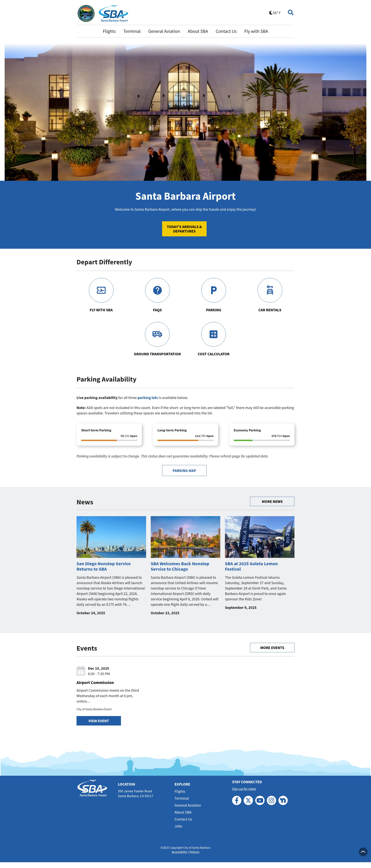This screenshot has height=868, width=371.
Task: Click the footer About SBA link
Action: click(x=183, y=812)
